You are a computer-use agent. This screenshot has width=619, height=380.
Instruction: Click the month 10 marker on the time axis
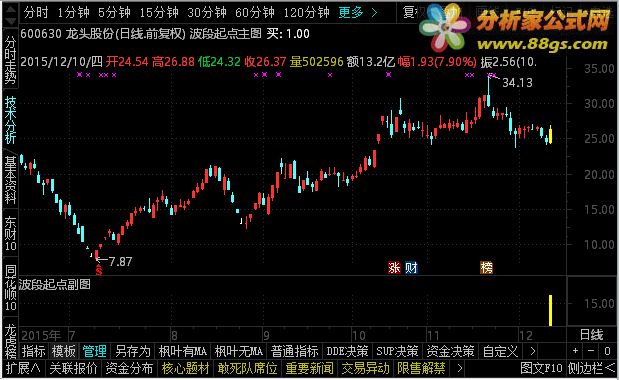(358, 335)
